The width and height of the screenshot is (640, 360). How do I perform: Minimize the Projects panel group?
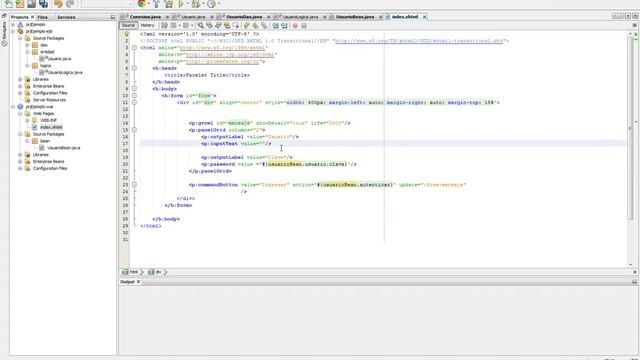113,17
